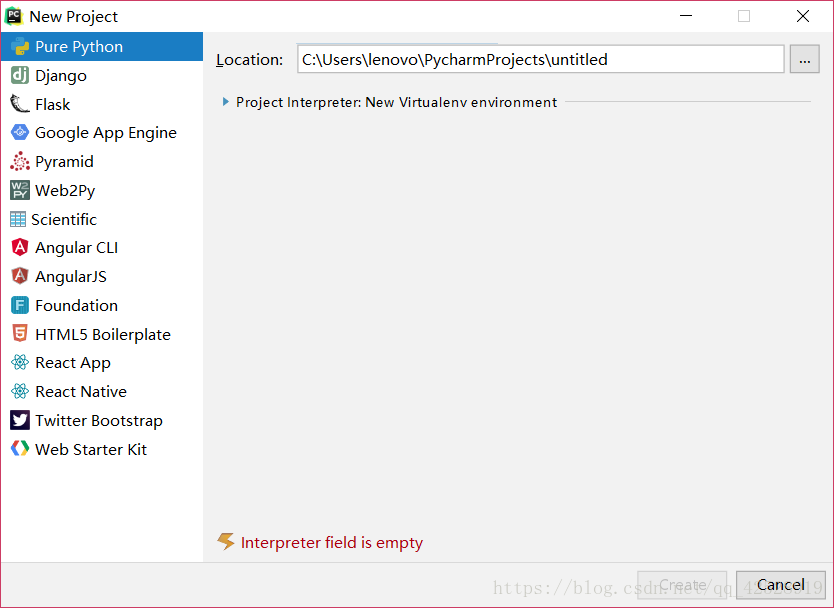Select Pure Python label

click(x=79, y=47)
